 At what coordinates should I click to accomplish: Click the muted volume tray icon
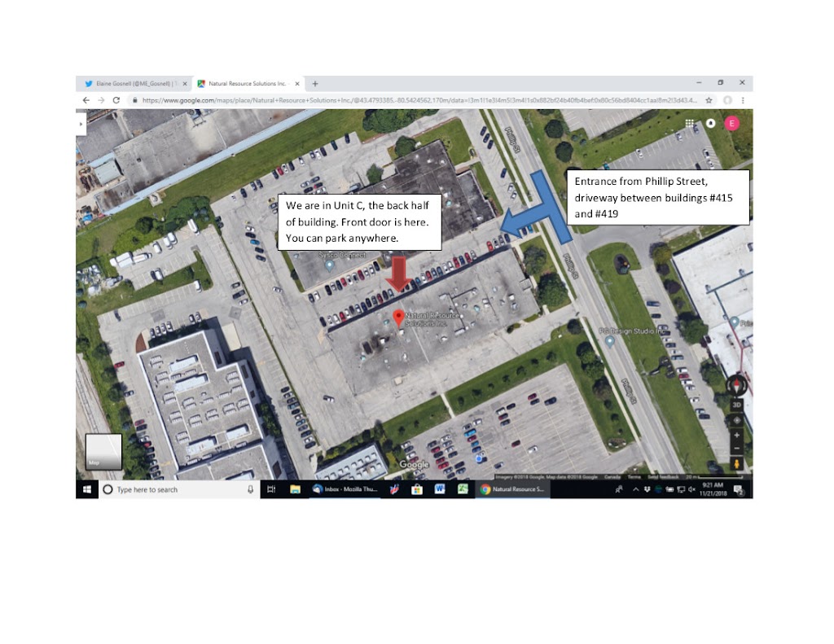tap(691, 489)
